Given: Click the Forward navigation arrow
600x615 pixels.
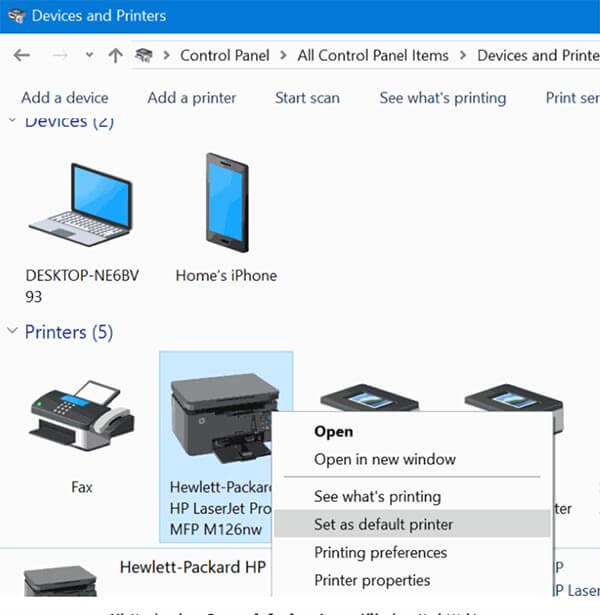Looking at the screenshot, I should 60,55.
